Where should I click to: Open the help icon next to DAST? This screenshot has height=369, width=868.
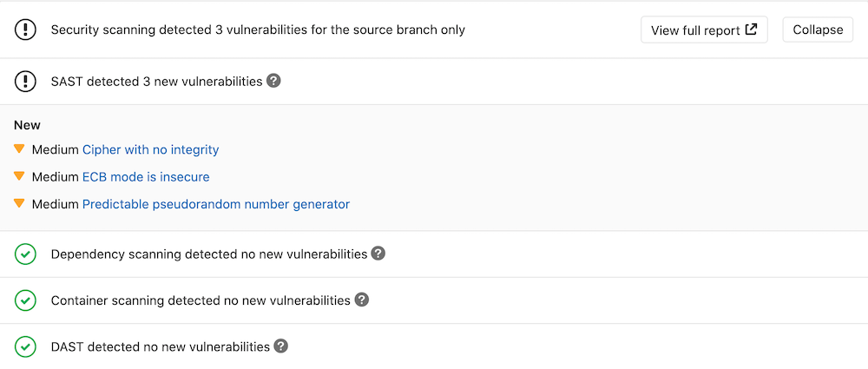pyautogui.click(x=280, y=346)
